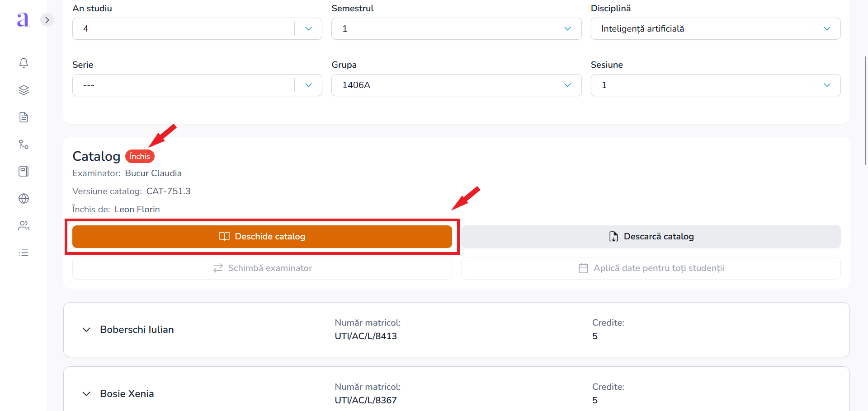
Task: Click 'Inteligență artificială' discipline value
Action: pos(642,29)
